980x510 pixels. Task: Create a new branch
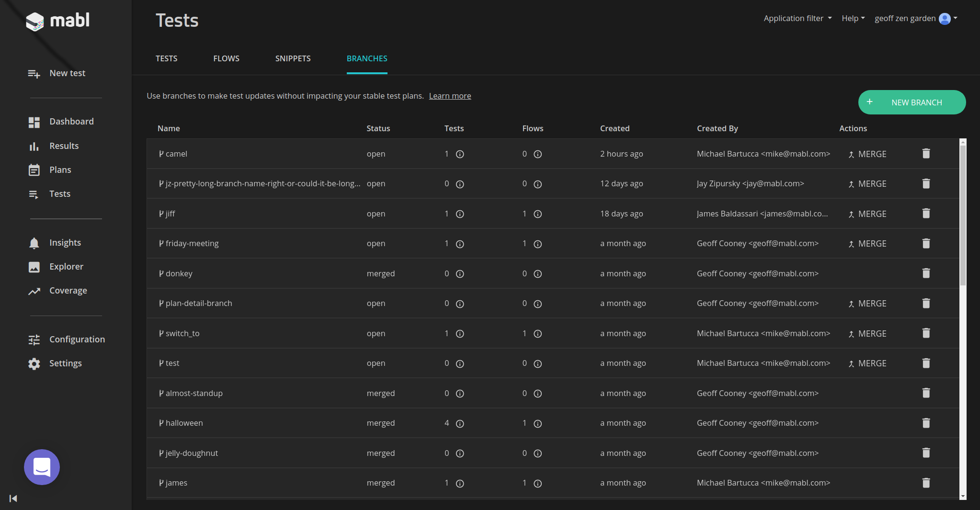pos(912,102)
